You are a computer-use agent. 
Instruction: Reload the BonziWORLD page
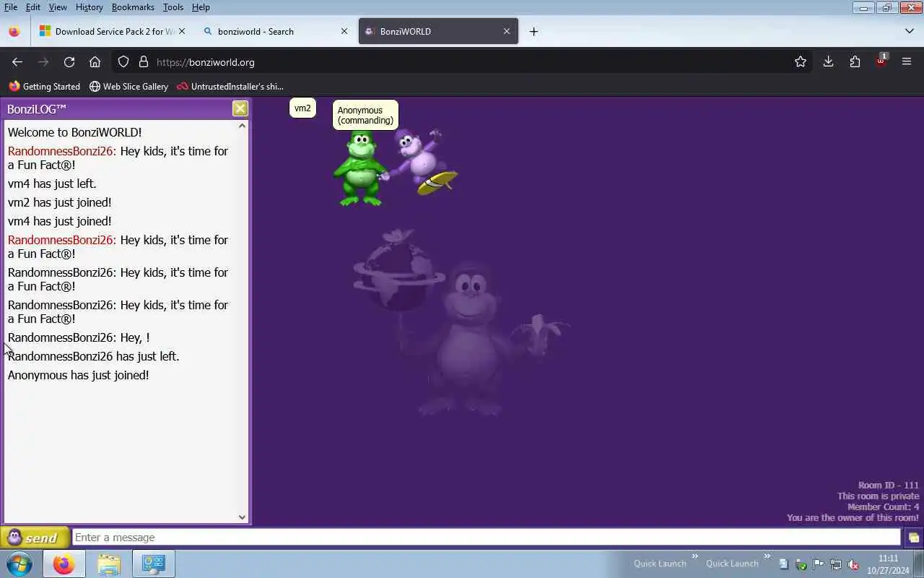pyautogui.click(x=69, y=62)
